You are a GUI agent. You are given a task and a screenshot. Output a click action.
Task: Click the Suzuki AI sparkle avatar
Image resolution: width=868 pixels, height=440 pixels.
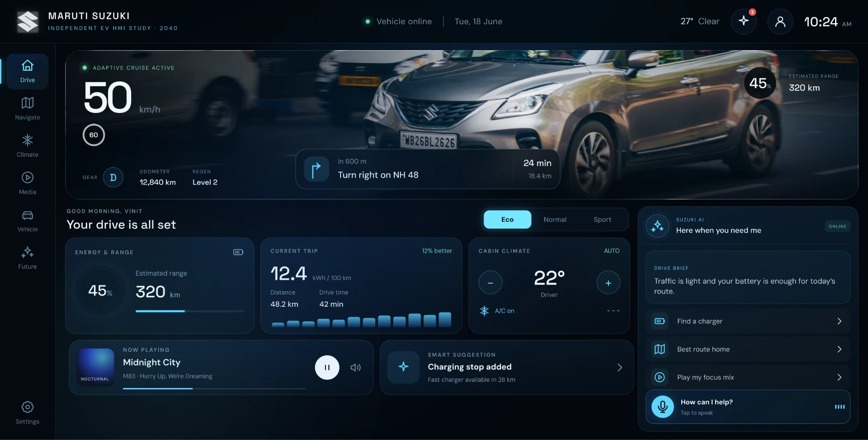[658, 225]
